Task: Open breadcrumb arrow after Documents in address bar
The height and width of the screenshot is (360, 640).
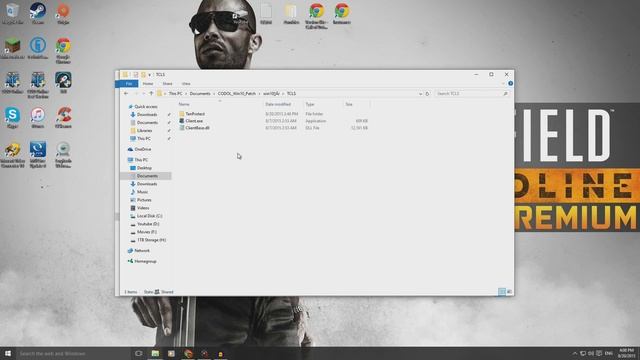Action: coord(214,93)
